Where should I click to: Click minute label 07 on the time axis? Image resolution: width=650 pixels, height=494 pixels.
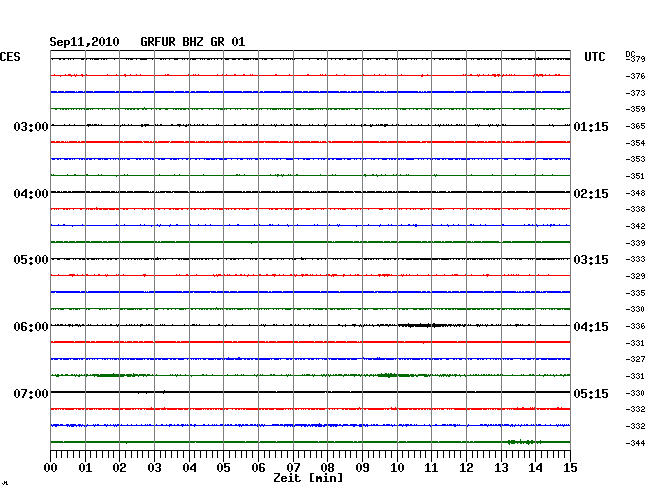point(293,468)
